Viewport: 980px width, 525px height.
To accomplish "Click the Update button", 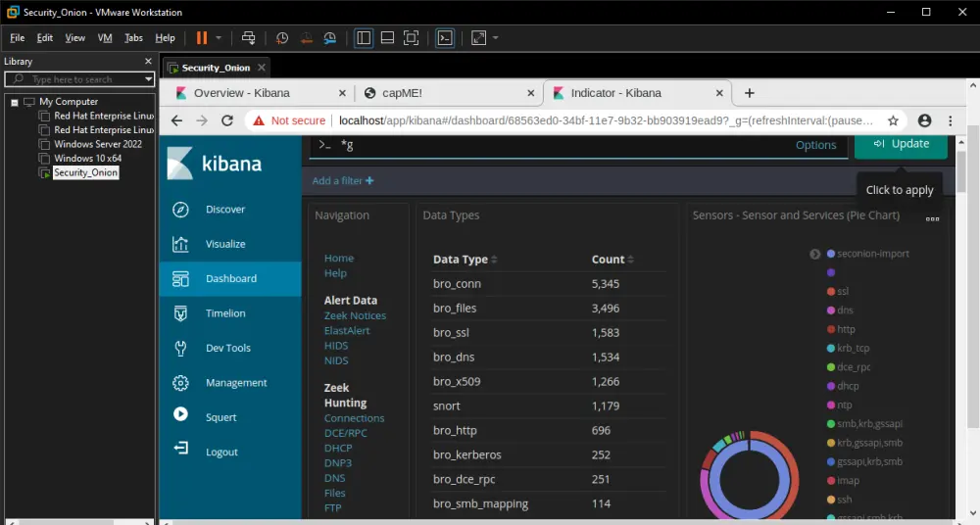I will 901,144.
